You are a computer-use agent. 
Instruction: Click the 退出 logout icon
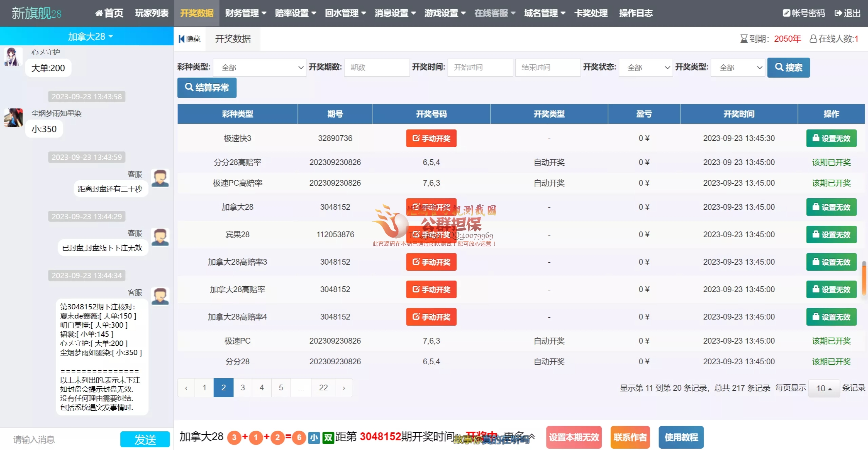[838, 13]
